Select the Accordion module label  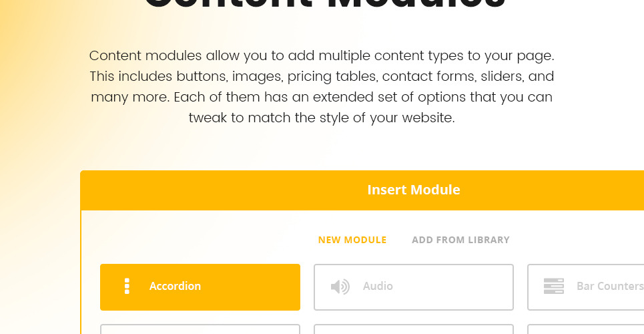tap(175, 287)
